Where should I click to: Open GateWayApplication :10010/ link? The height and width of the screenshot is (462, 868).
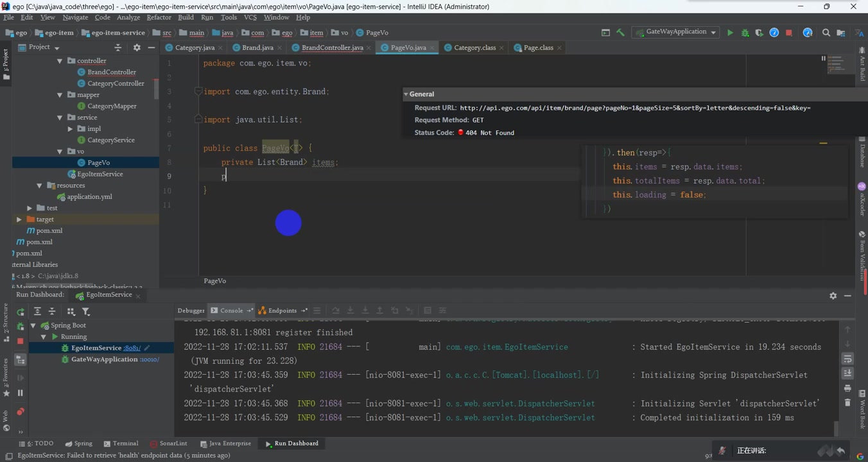pyautogui.click(x=149, y=359)
